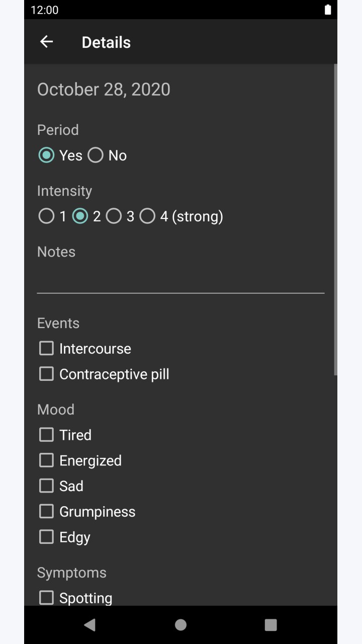Screen dimensions: 362x644
Task: Tick the Sad mood checkbox
Action: [x=61, y=486]
